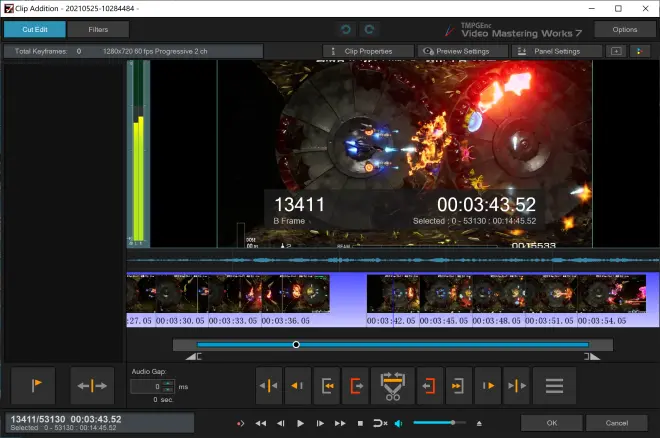Viewport: 660px width, 438px height.
Task: Jump to previous split point
Action: tap(269, 385)
